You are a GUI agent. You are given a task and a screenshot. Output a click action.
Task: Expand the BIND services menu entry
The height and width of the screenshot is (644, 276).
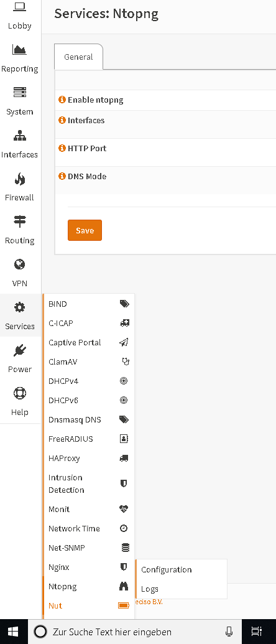(89, 304)
